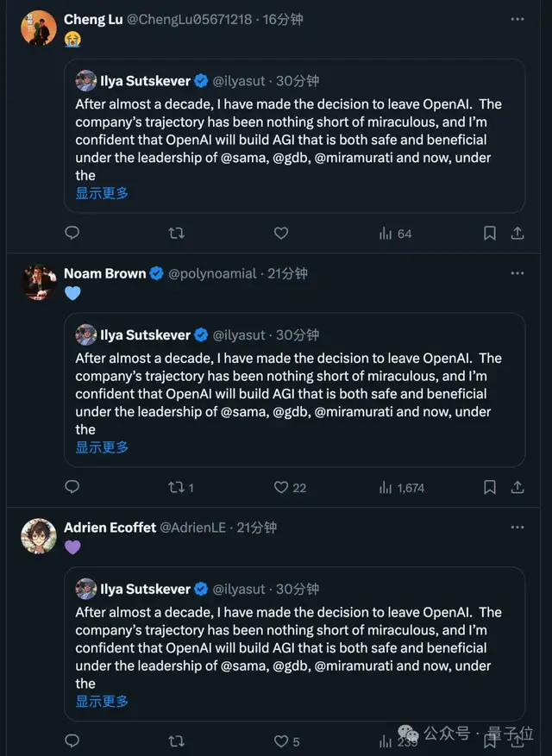
Task: Open Adrien Ecoffet's profile name
Action: tap(110, 528)
